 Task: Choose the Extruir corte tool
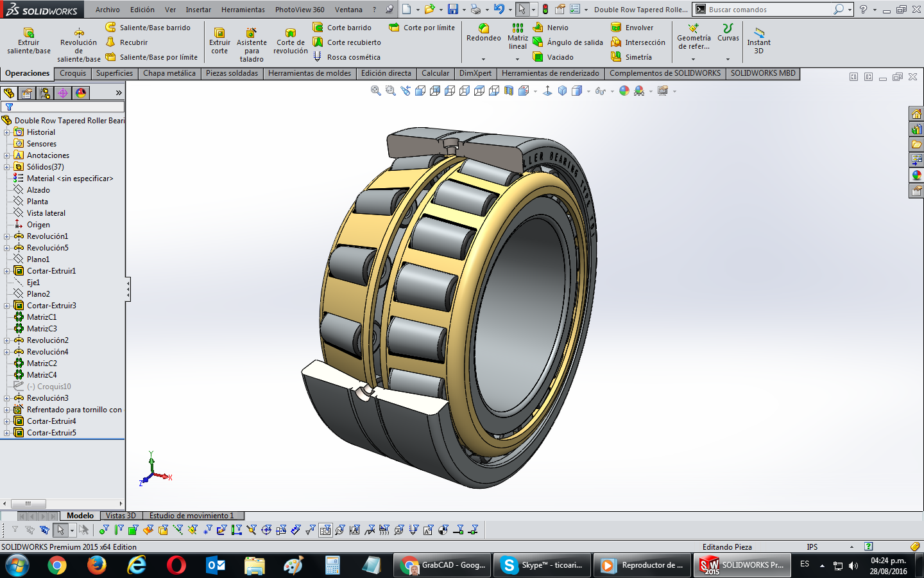[219, 41]
